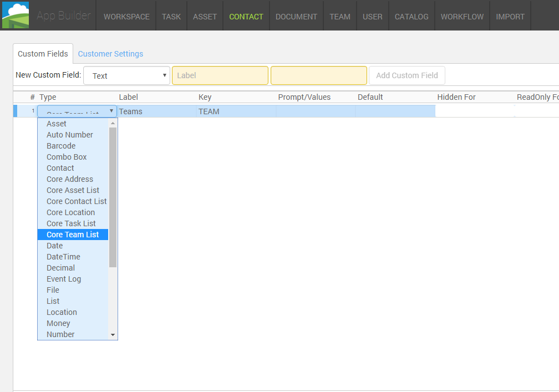This screenshot has width=559, height=392.
Task: Select the Custom Fields tab
Action: [x=43, y=54]
